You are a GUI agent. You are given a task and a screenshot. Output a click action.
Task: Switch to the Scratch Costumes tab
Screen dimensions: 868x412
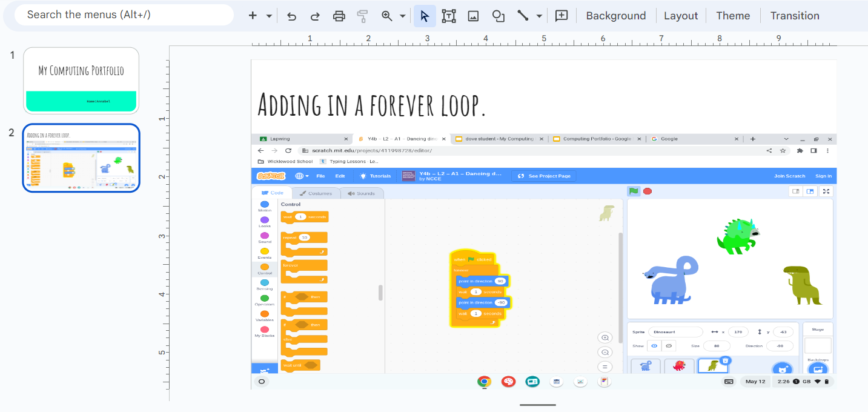(316, 193)
